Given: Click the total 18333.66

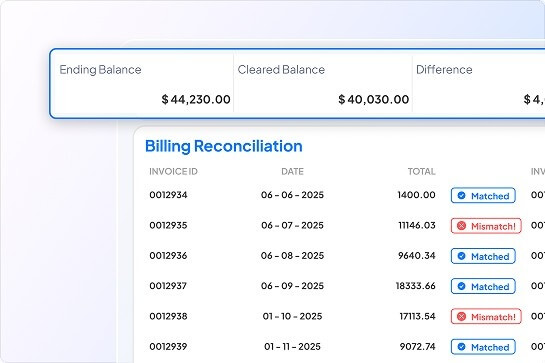Looking at the screenshot, I should 416,286.
